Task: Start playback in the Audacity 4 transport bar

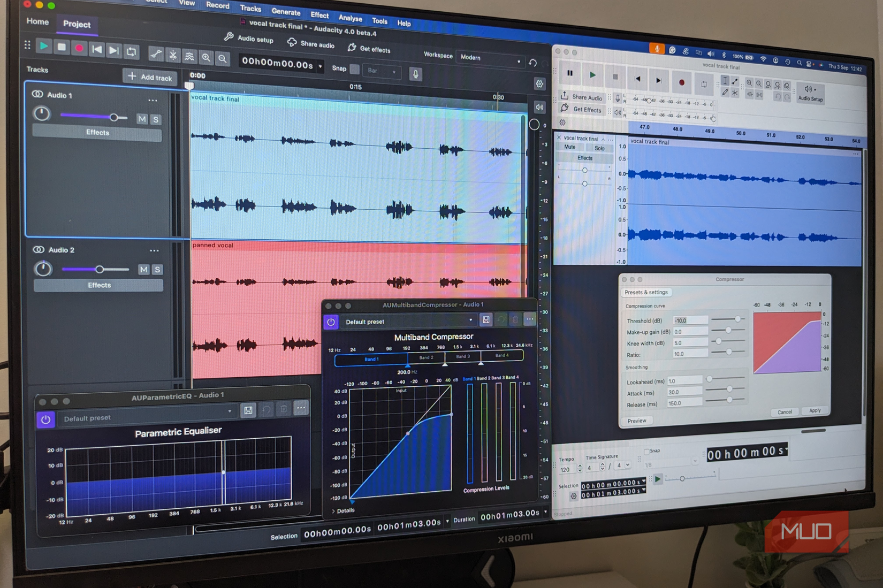Action: (x=44, y=46)
